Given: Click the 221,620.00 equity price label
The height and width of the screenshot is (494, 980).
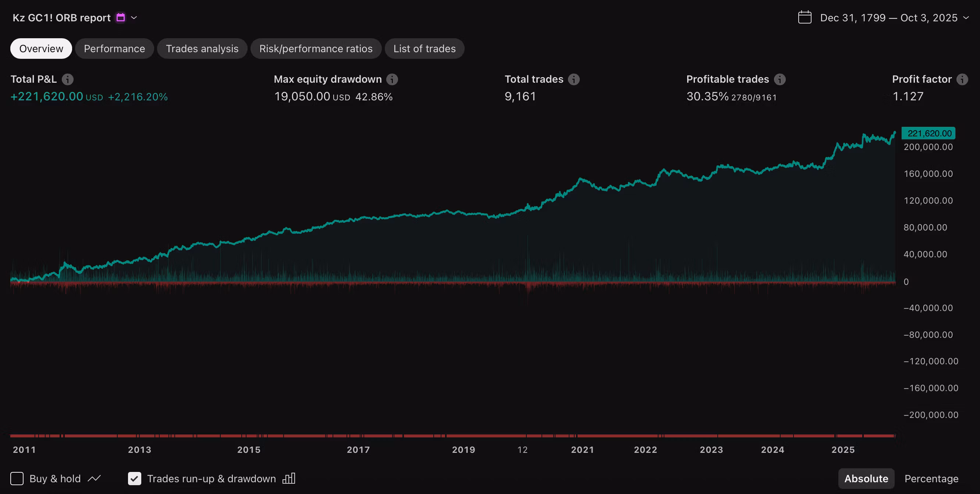Looking at the screenshot, I should pos(928,133).
